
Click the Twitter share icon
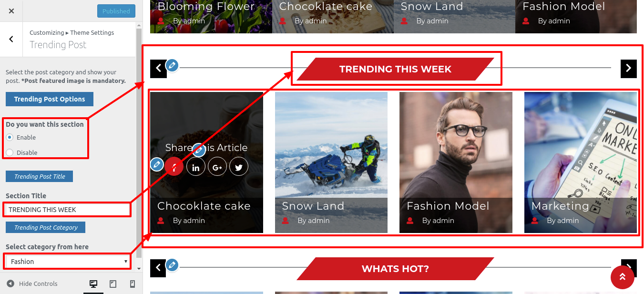[x=239, y=167]
